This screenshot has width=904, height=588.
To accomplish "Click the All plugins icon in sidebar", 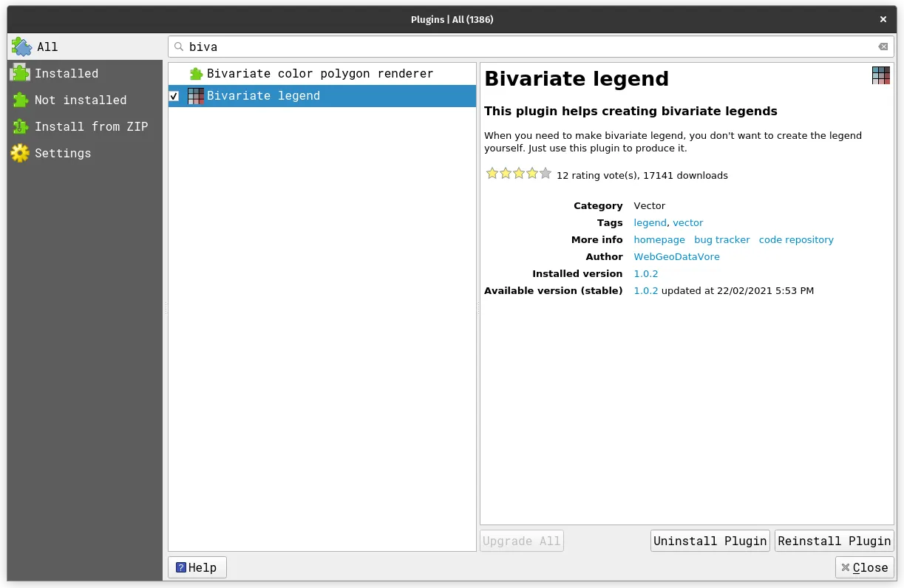I will (x=21, y=47).
